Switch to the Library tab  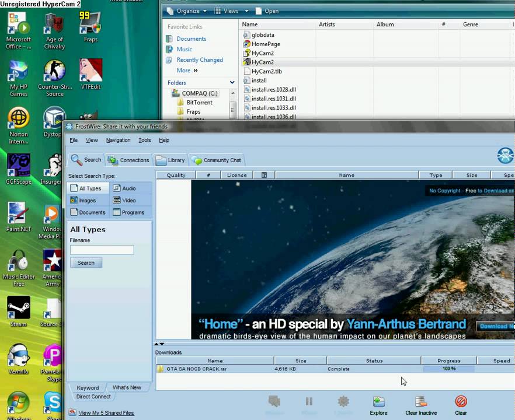click(170, 160)
